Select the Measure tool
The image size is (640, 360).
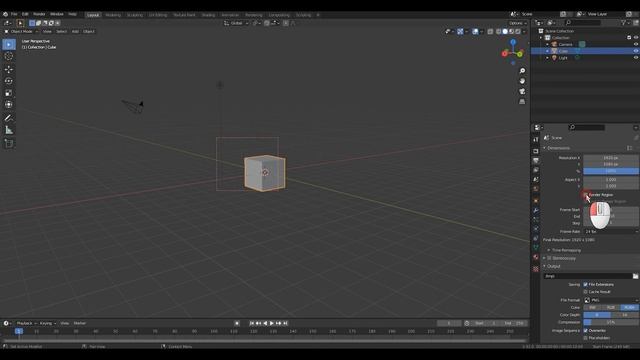9,130
